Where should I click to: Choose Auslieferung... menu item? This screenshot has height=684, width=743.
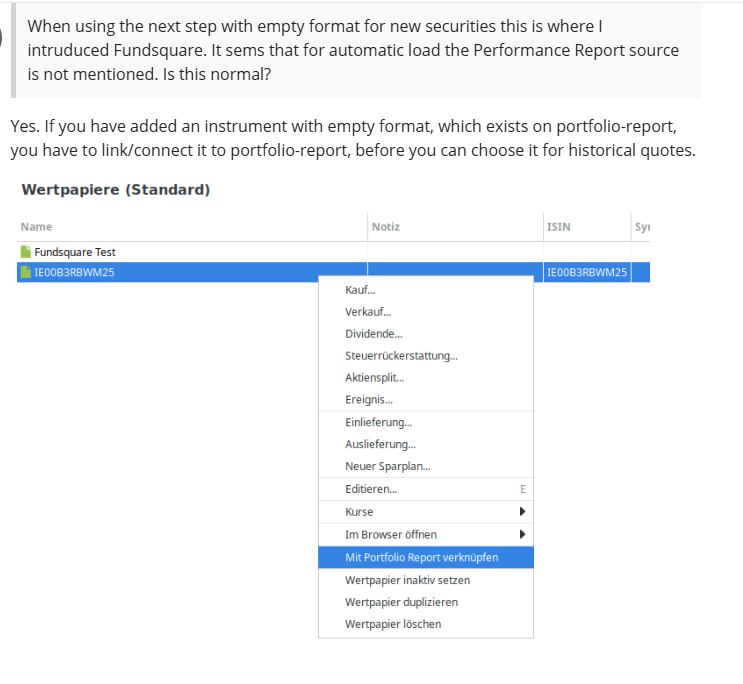[426, 444]
